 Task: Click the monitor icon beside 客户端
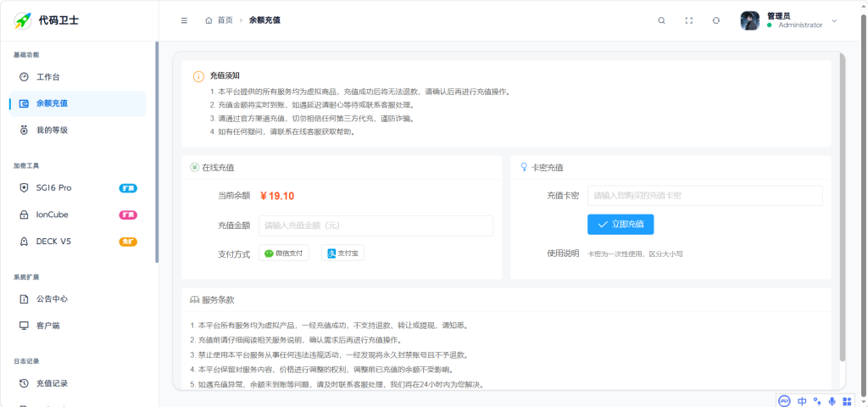[24, 326]
